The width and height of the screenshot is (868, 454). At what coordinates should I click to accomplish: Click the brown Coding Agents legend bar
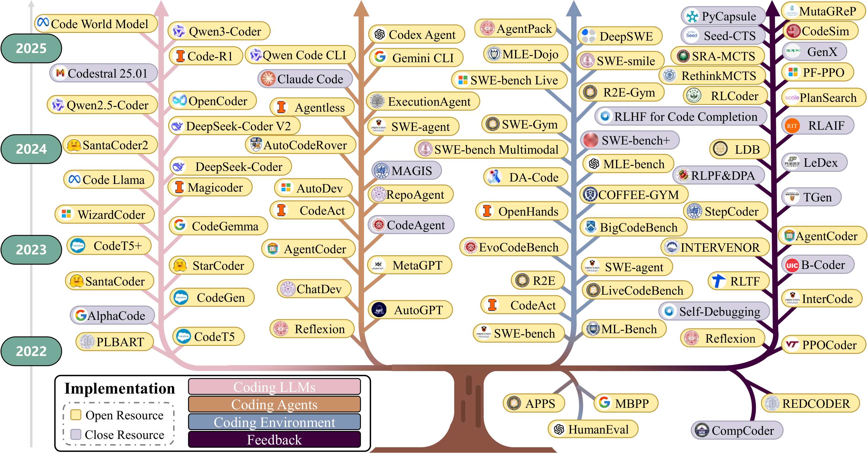tap(274, 404)
